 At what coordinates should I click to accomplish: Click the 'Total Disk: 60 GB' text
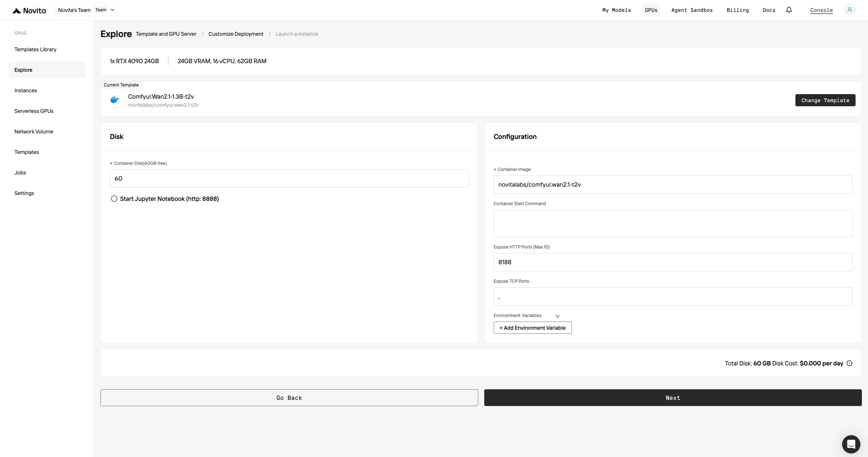[748, 363]
